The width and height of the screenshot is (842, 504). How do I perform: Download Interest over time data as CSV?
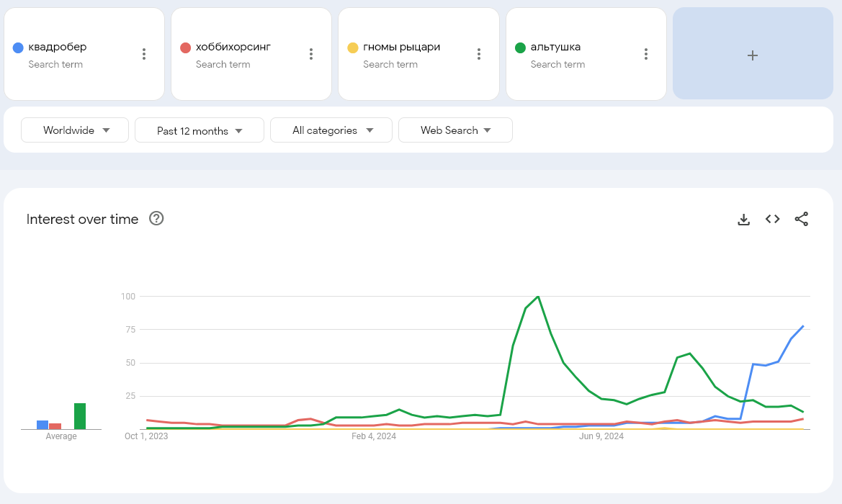744,219
